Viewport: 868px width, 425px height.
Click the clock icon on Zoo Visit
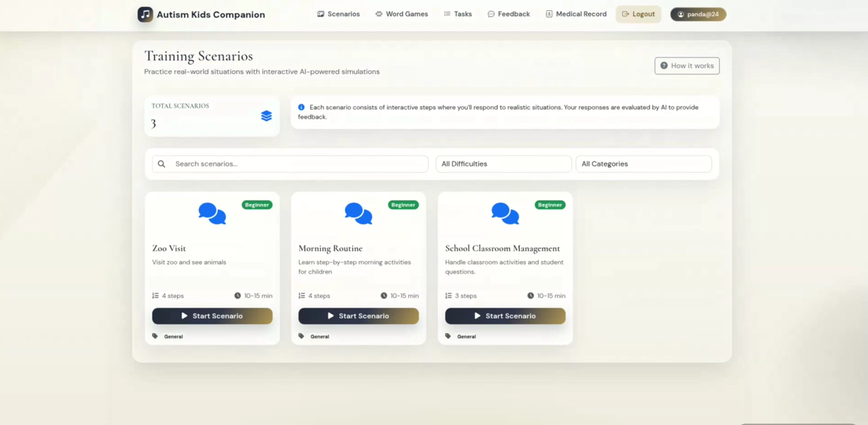tap(238, 296)
